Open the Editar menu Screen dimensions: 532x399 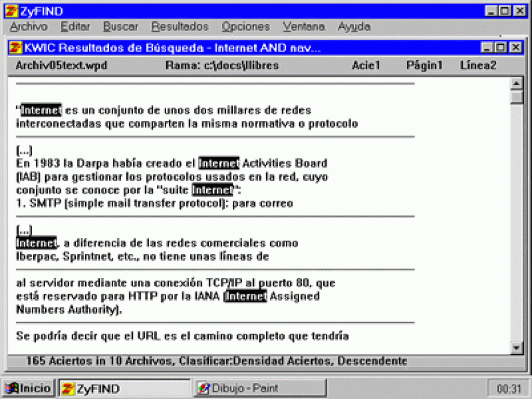tap(75, 26)
